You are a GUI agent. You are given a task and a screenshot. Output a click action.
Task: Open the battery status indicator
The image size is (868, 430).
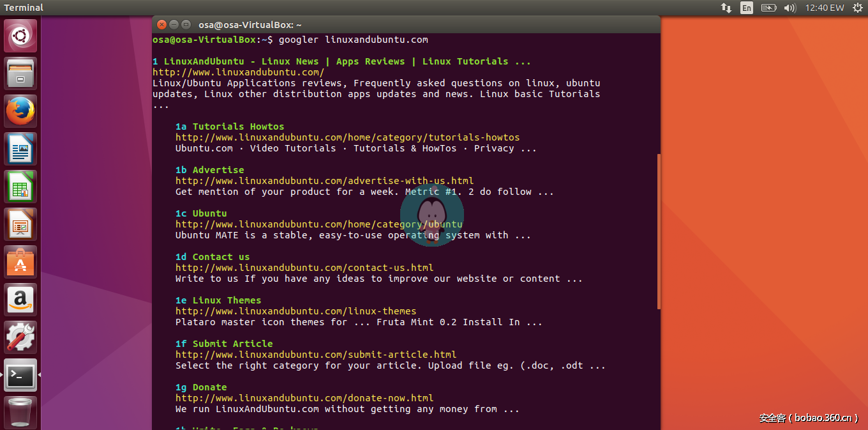(768, 8)
